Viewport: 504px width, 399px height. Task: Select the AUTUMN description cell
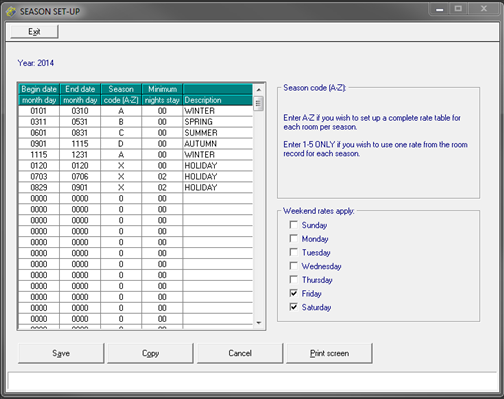[x=218, y=144]
